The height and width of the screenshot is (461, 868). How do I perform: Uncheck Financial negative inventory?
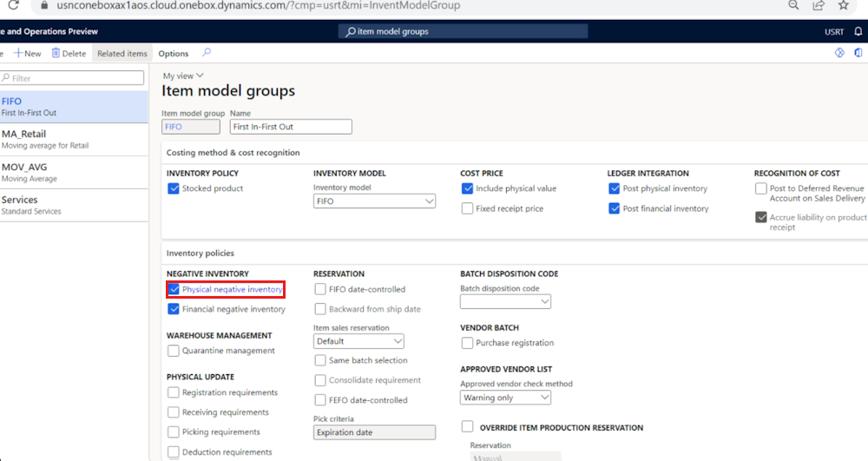[x=174, y=309]
